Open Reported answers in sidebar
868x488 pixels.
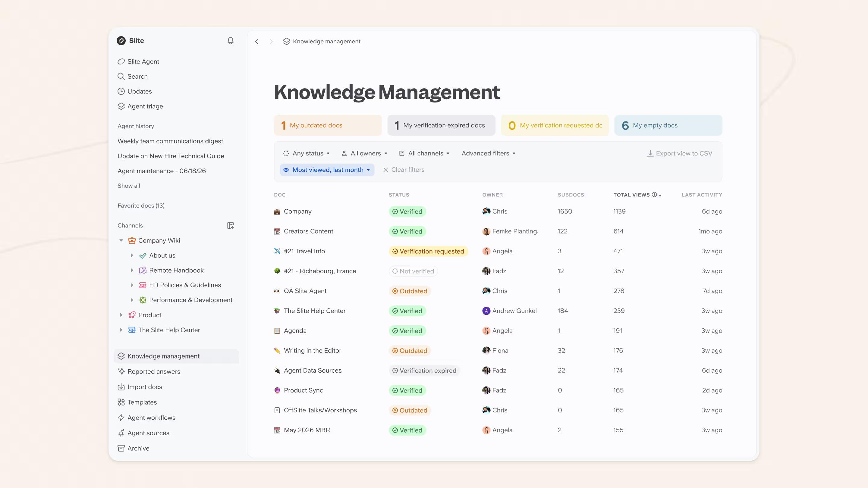pos(149,371)
